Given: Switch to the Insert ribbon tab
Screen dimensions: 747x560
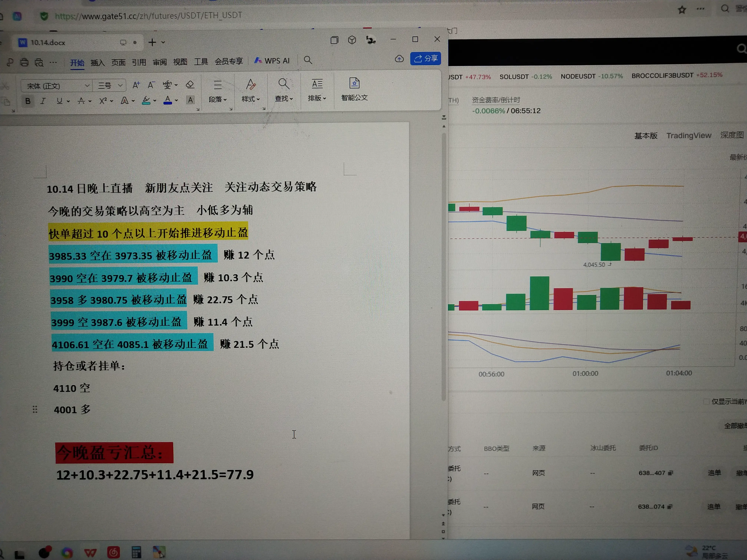Looking at the screenshot, I should [x=98, y=63].
